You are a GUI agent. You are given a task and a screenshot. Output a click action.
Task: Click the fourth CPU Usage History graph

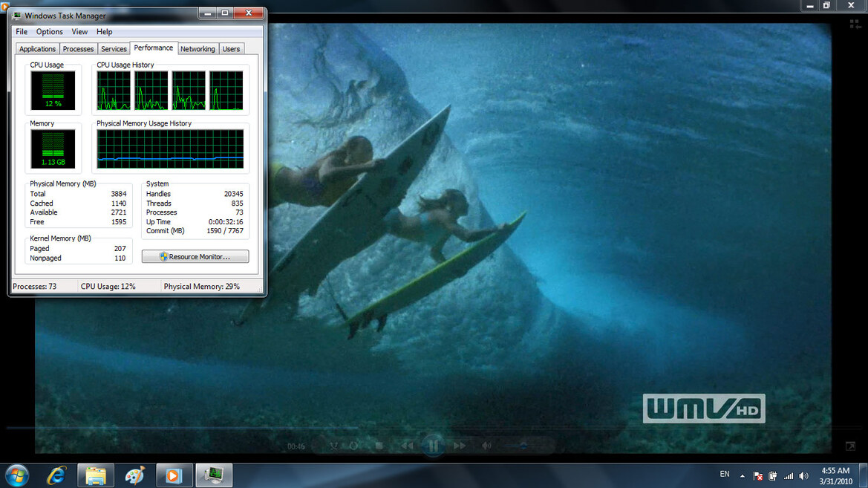click(226, 91)
